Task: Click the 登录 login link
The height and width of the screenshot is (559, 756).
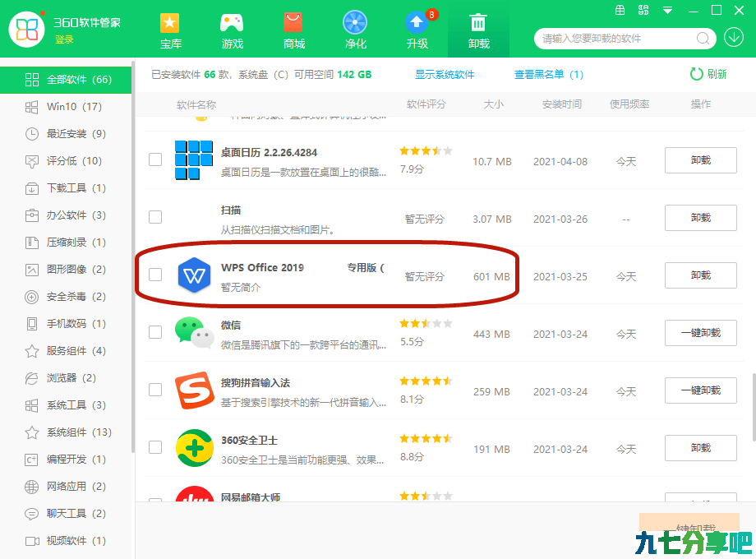Action: coord(64,39)
